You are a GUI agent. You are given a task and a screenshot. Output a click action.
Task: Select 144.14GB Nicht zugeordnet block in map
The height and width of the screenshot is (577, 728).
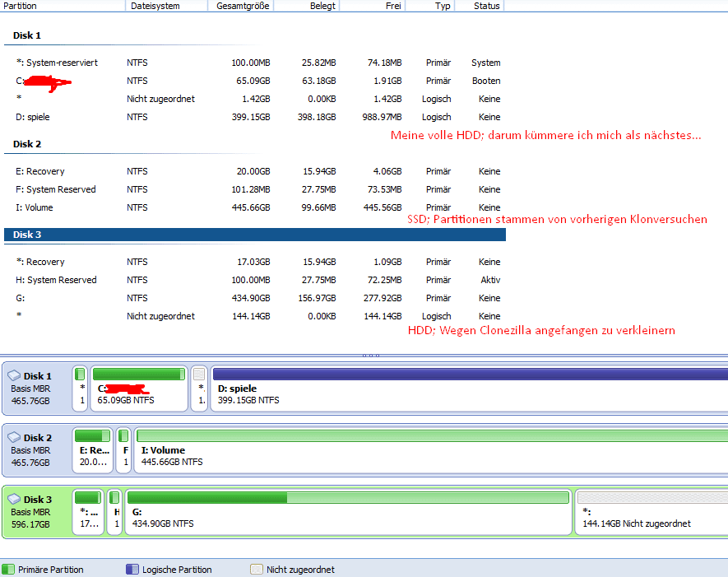651,512
